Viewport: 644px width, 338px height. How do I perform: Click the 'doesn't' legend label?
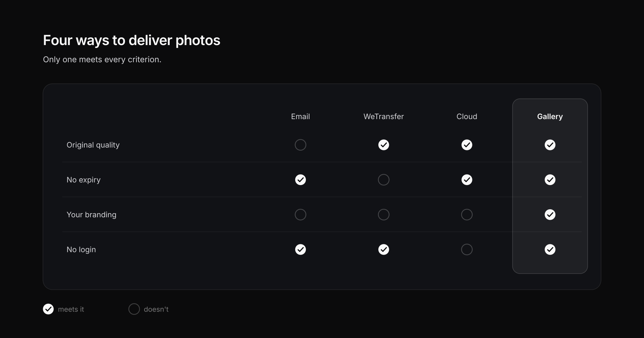click(156, 309)
